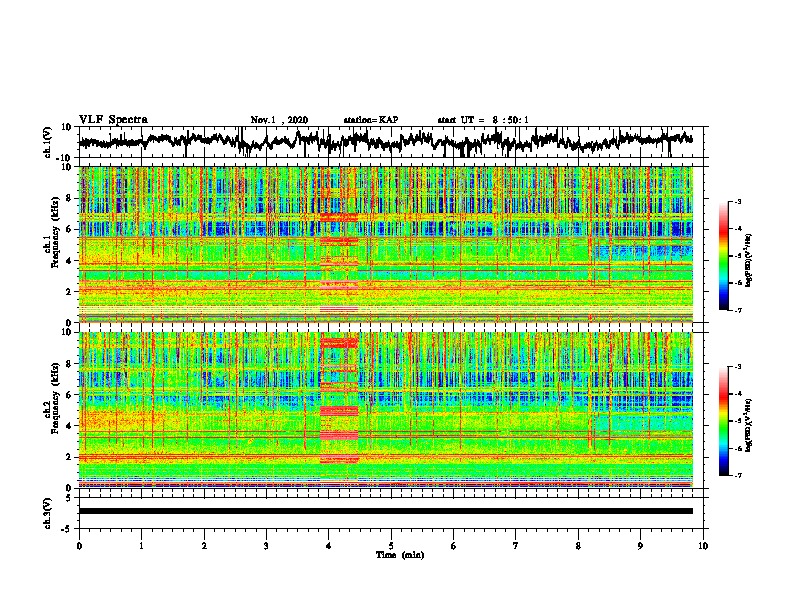Click the "9" minute tick label

point(640,546)
